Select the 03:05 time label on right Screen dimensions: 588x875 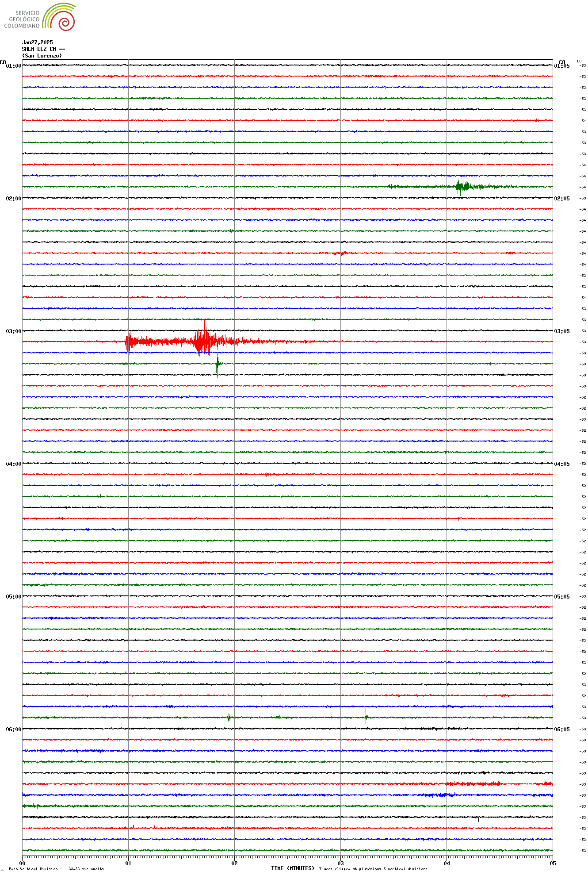562,331
